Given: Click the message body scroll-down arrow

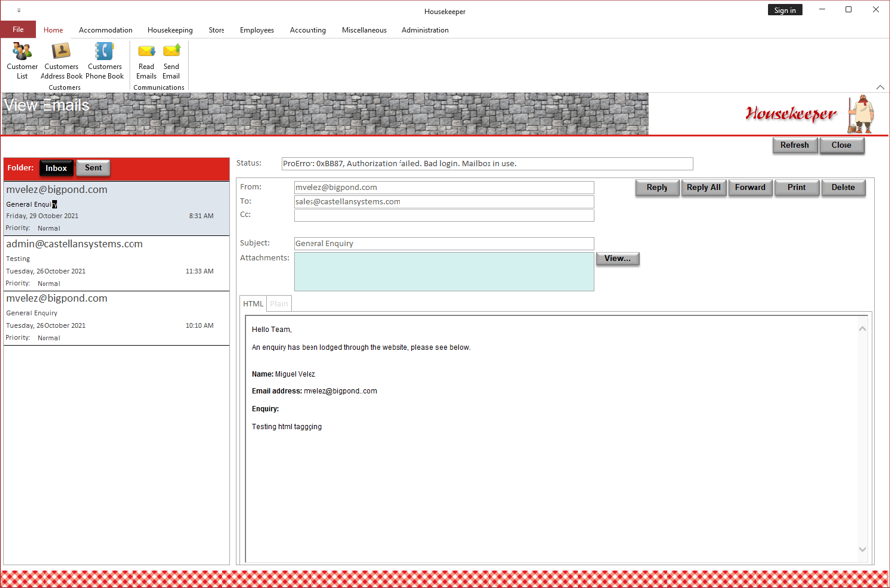Looking at the screenshot, I should click(x=862, y=549).
